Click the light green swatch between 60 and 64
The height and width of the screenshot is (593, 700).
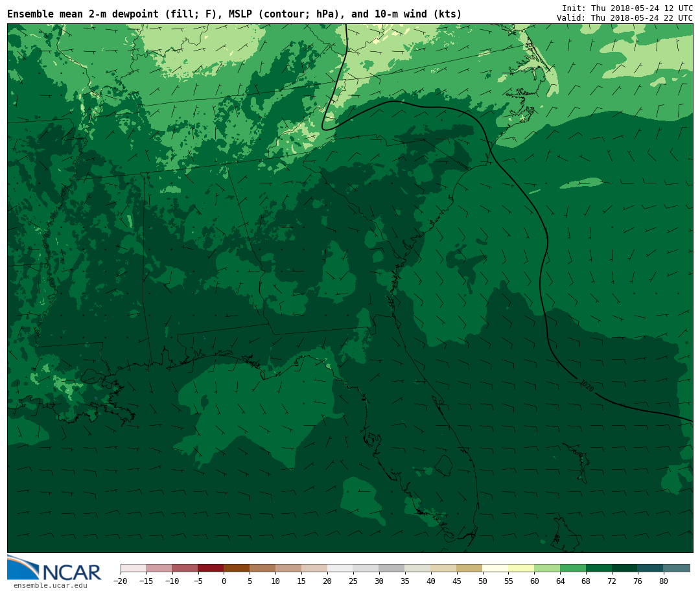547,568
